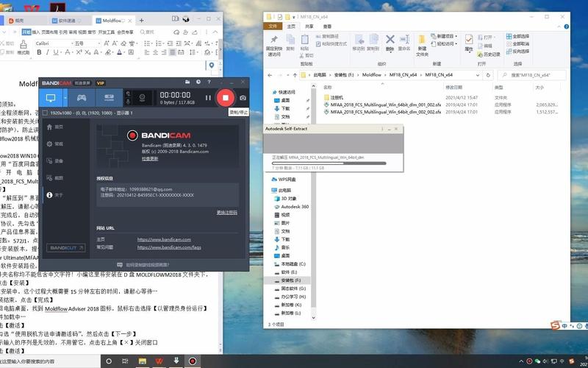588x368 pixels.
Task: Click Select all in Explorer ribbon
Action: pos(518,36)
